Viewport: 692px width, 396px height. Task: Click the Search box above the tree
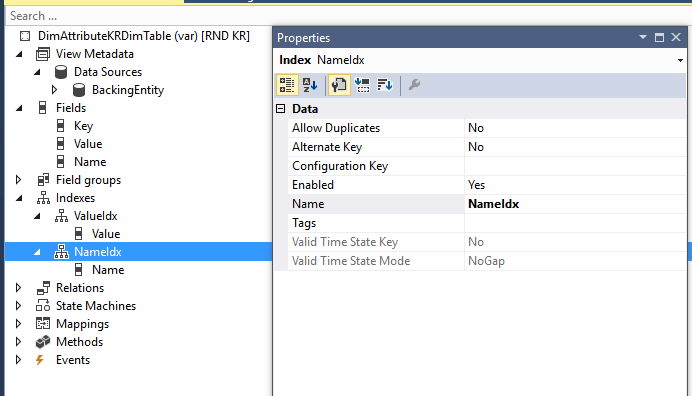click(349, 16)
